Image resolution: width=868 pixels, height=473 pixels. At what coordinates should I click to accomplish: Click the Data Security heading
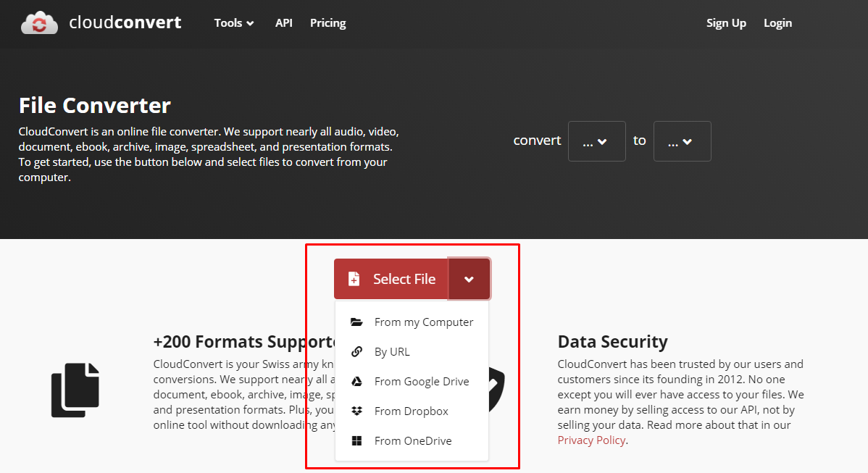tap(612, 341)
